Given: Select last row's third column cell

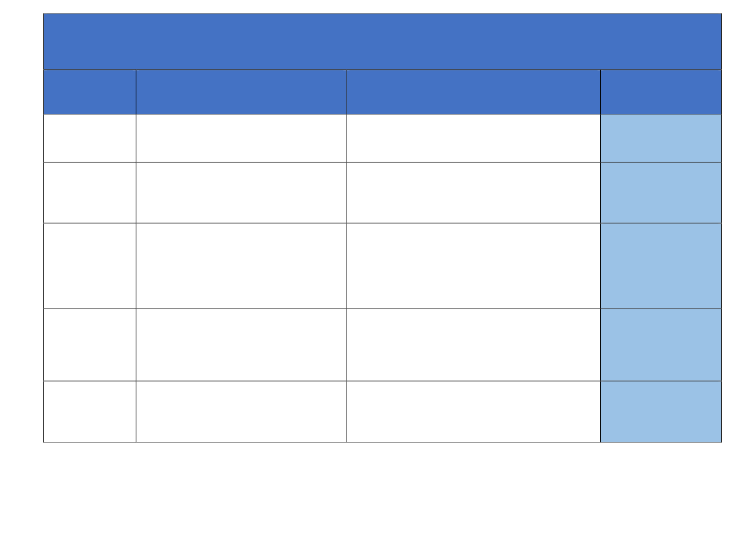Looking at the screenshot, I should [473, 411].
